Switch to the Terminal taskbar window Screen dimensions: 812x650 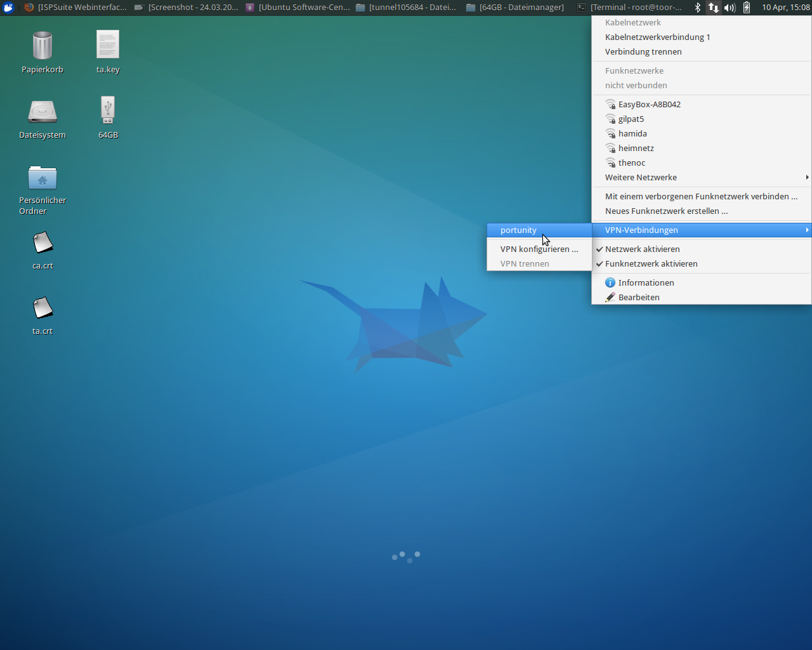tap(629, 8)
